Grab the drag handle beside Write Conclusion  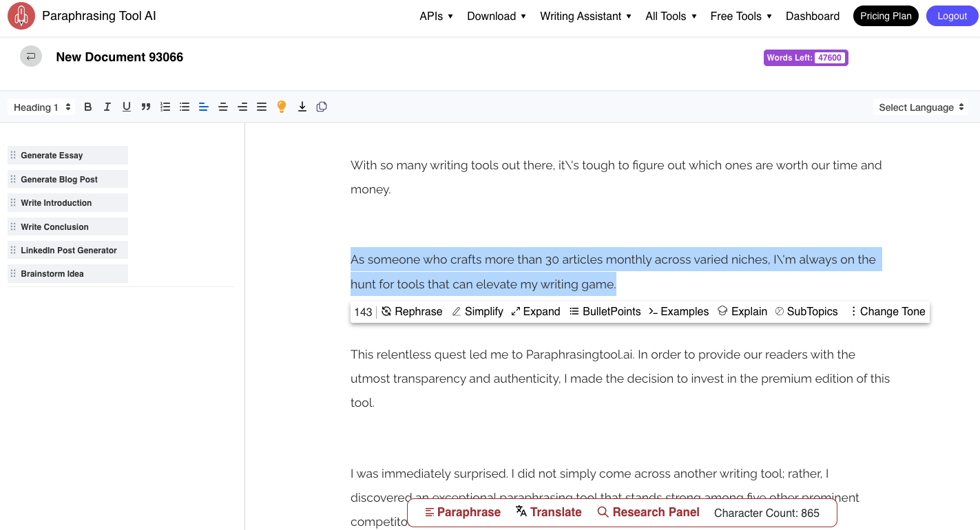[13, 226]
